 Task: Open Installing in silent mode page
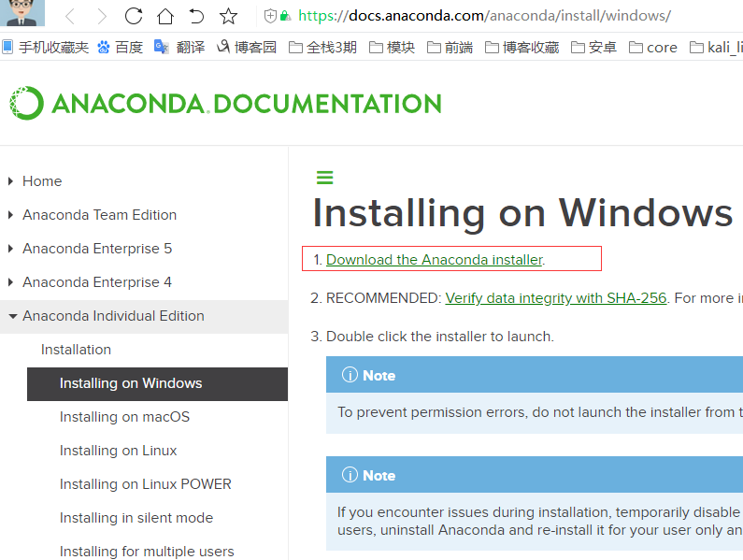coord(136,518)
